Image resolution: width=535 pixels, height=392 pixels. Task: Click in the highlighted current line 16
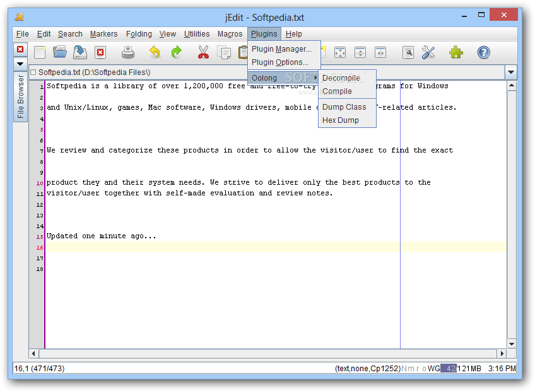(276, 247)
